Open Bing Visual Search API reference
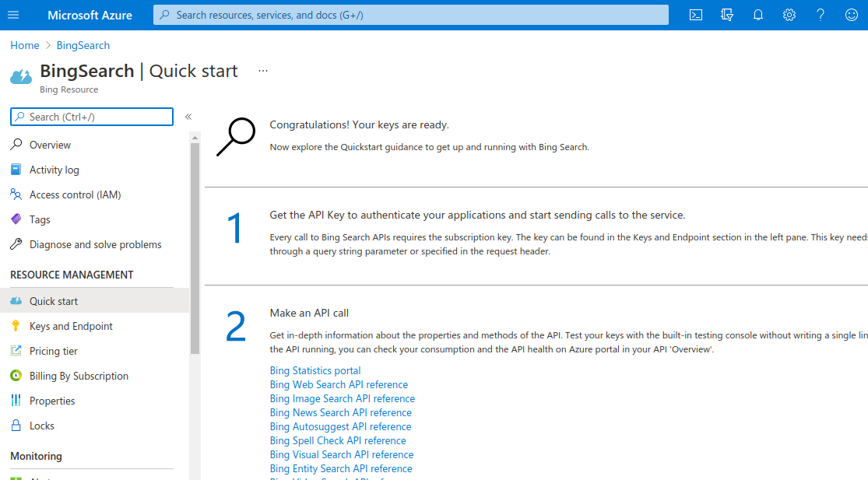The height and width of the screenshot is (480, 868). [x=342, y=454]
